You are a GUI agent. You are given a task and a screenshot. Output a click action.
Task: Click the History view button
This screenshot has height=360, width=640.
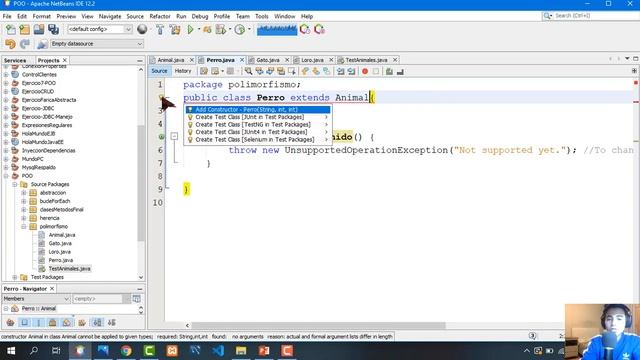(x=182, y=71)
